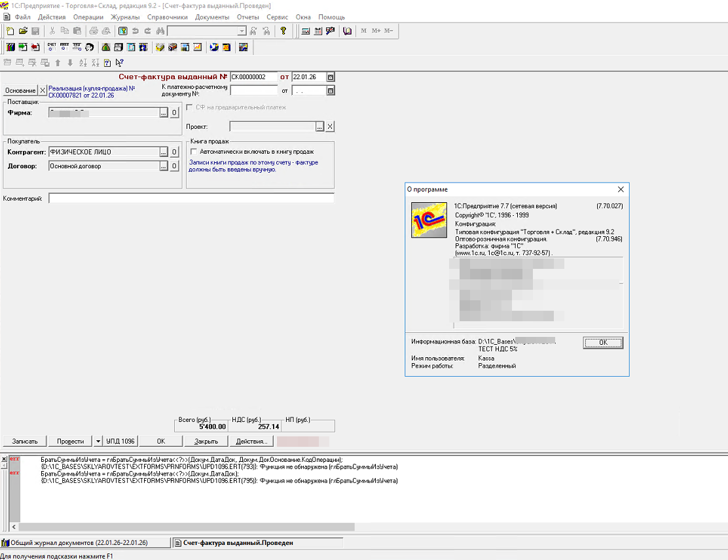
Task: Open the Действия menu
Action: (x=52, y=17)
